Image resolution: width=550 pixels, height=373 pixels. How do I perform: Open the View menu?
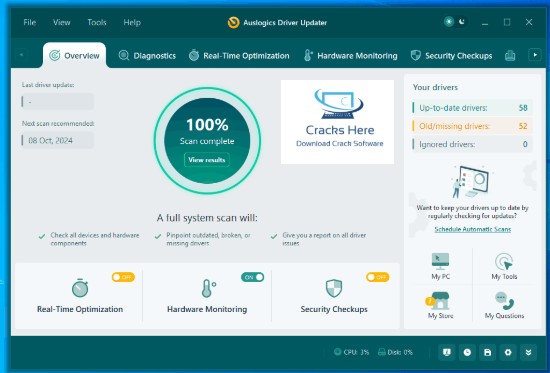pyautogui.click(x=61, y=22)
